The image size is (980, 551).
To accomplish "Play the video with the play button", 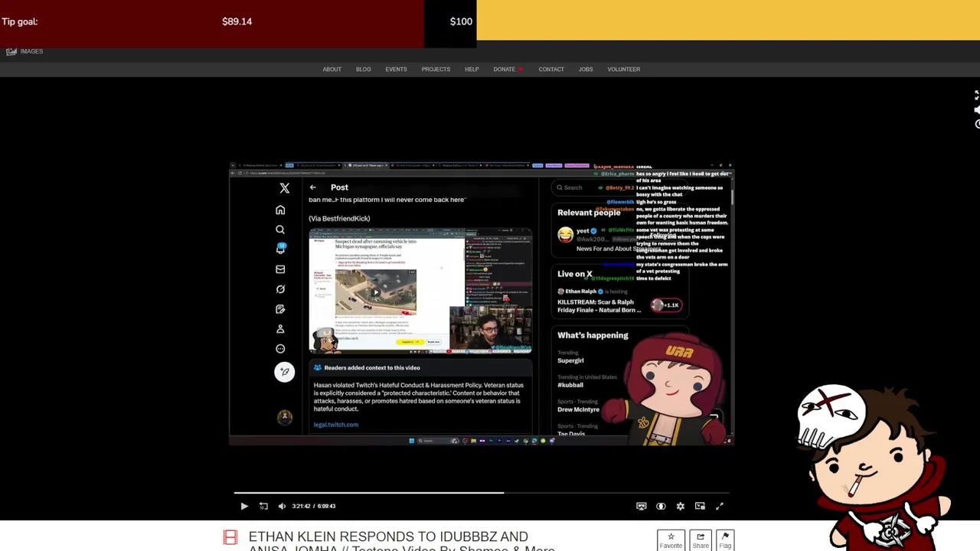I will (244, 506).
